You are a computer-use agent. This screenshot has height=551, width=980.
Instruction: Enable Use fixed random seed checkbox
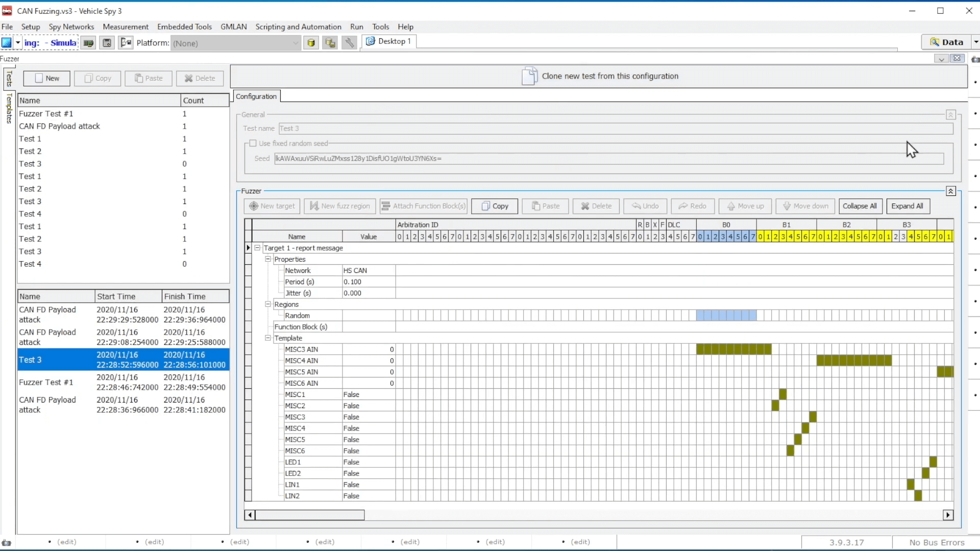coord(253,143)
